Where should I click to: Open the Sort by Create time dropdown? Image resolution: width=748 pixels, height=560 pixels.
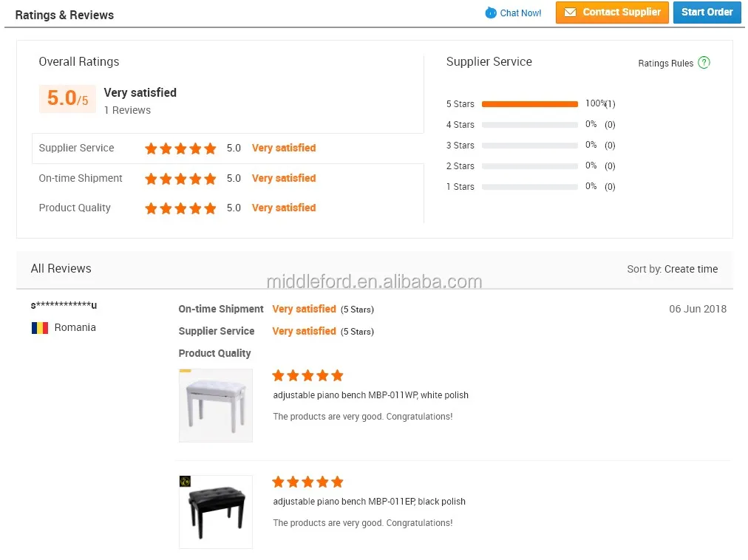(x=690, y=269)
